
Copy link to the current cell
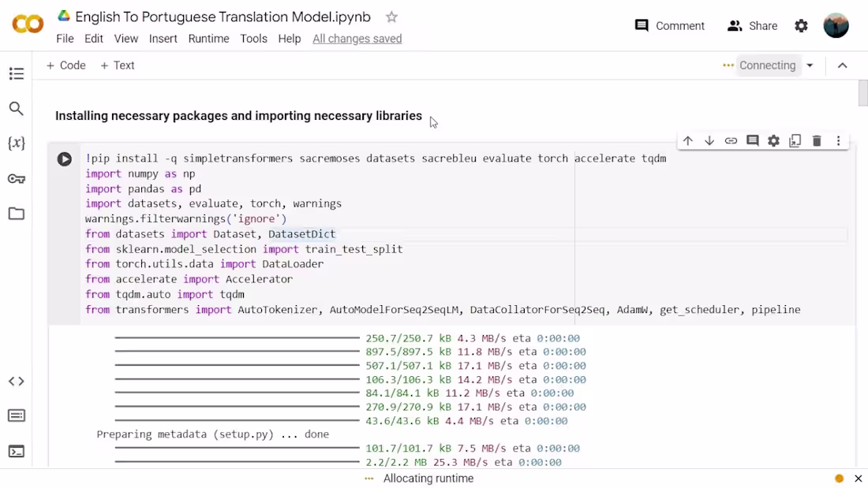point(731,140)
